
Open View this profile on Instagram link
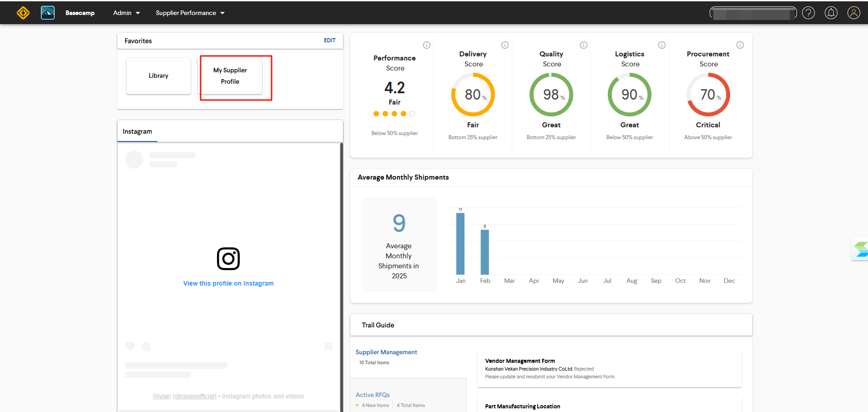[228, 283]
